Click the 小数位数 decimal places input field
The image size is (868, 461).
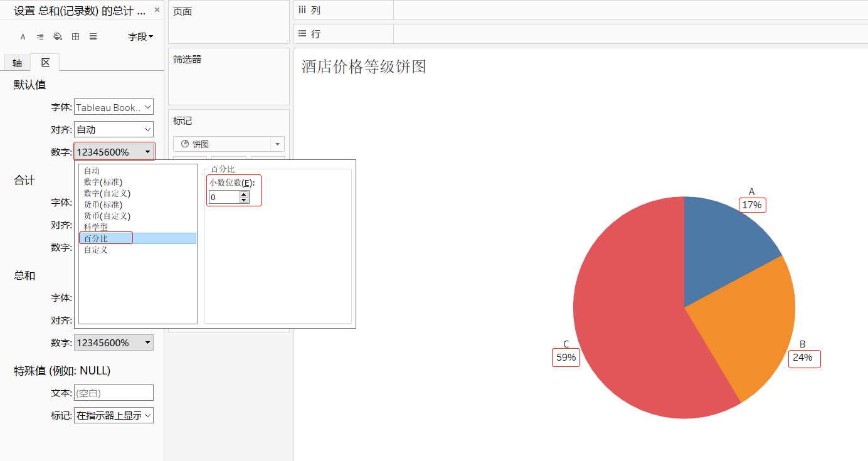pyautogui.click(x=224, y=197)
